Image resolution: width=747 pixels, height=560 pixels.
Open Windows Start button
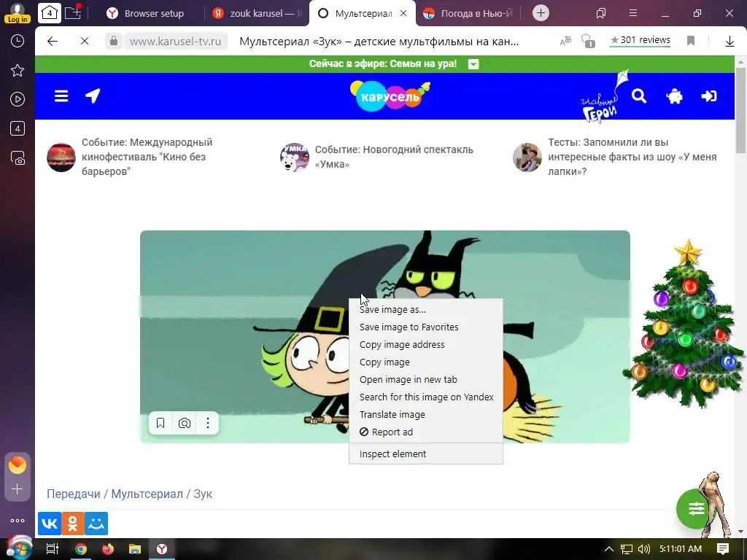19,549
